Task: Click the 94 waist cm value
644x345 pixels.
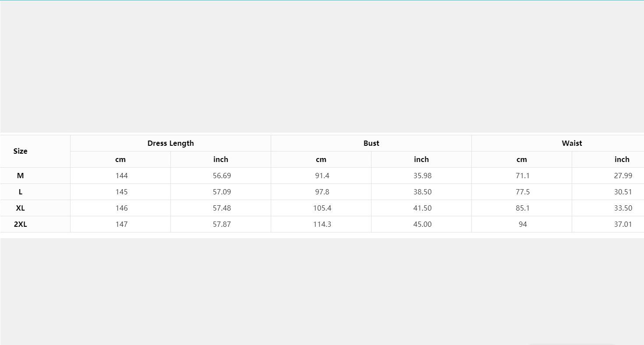Action: pyautogui.click(x=523, y=224)
